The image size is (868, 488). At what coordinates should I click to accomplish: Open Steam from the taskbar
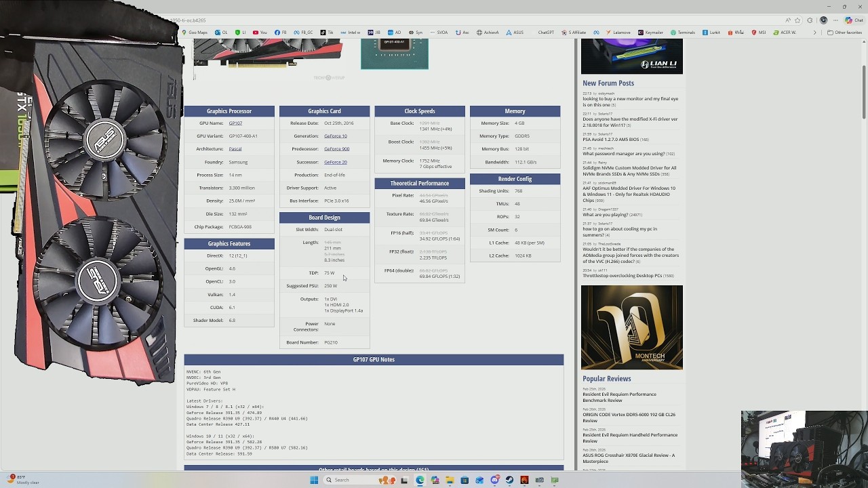tap(509, 480)
